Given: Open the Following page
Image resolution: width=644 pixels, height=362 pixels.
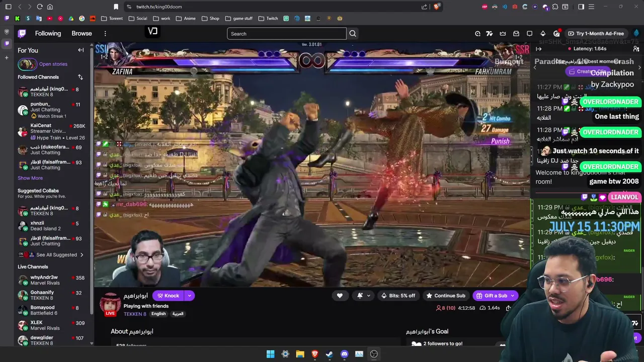Looking at the screenshot, I should [48, 34].
